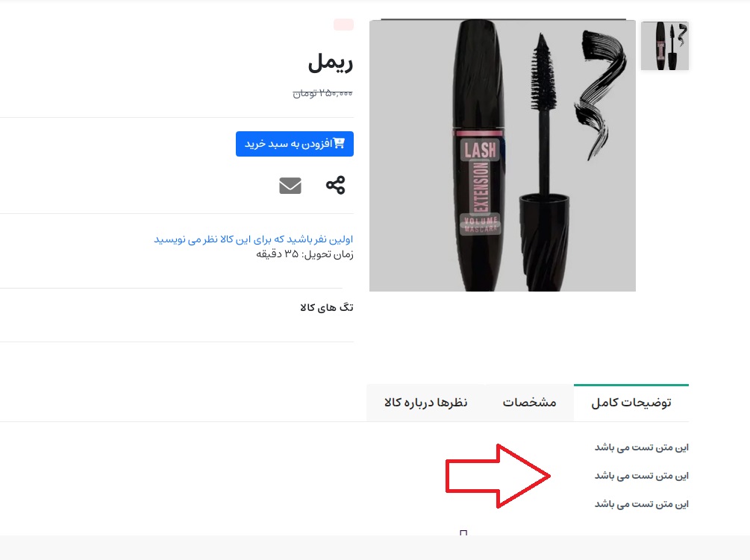Image resolution: width=750 pixels, height=560 pixels.
Task: Click the این متن تست line the arrow points to
Action: tap(642, 476)
